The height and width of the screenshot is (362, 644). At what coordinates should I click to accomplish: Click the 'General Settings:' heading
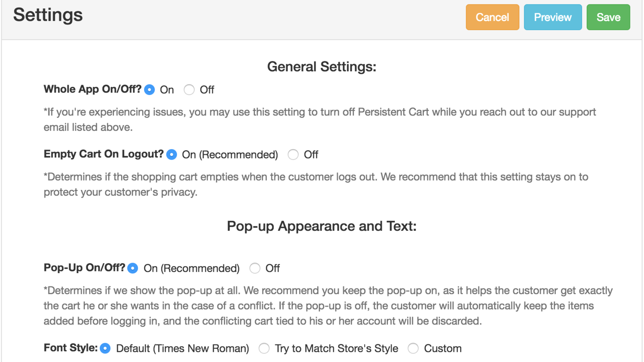[x=322, y=66]
